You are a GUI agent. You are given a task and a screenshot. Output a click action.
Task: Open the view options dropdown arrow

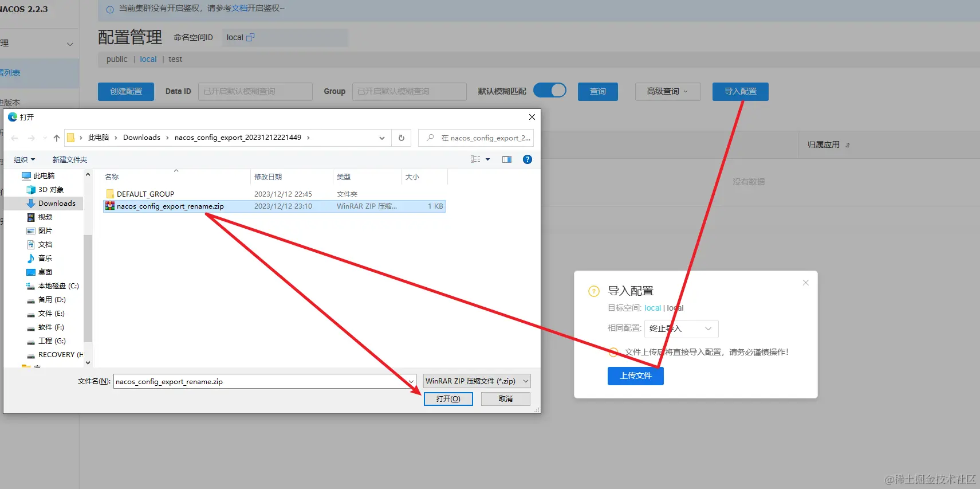click(x=488, y=159)
